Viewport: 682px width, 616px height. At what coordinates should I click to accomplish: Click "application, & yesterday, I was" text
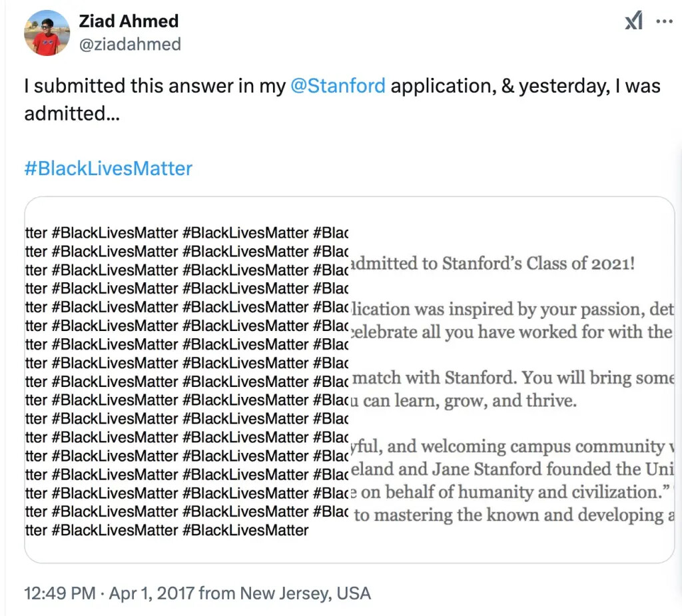[x=525, y=86]
